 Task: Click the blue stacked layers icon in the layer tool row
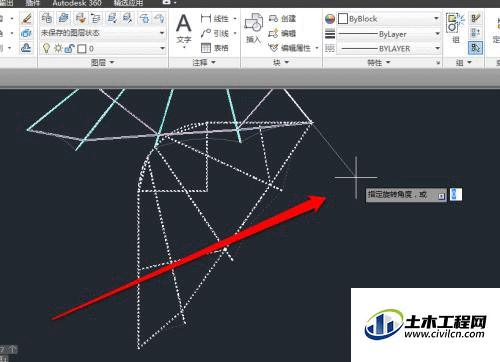click(x=63, y=18)
